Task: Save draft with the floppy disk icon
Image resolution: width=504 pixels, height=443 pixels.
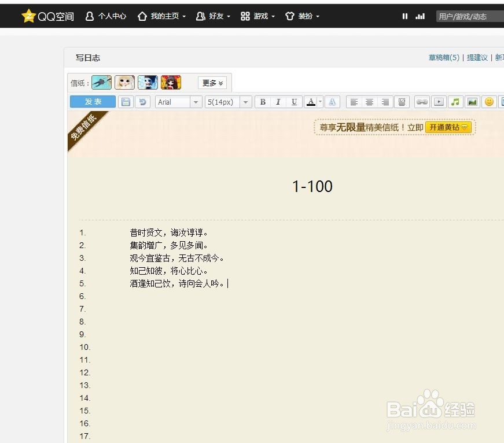Action: point(126,102)
